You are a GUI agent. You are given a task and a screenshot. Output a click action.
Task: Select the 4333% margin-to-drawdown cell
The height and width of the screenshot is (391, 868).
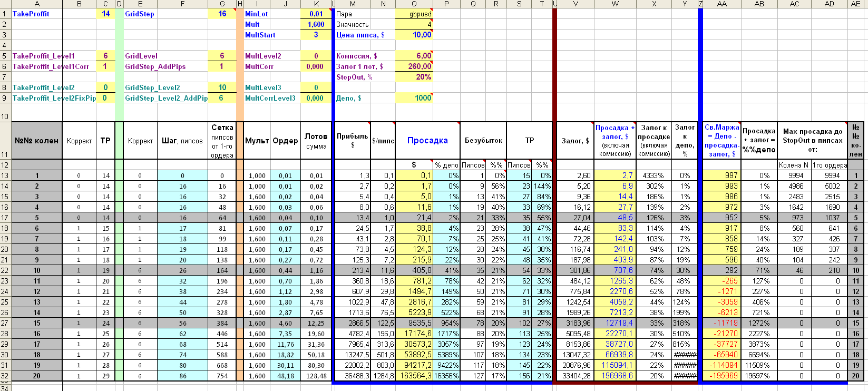click(x=654, y=175)
